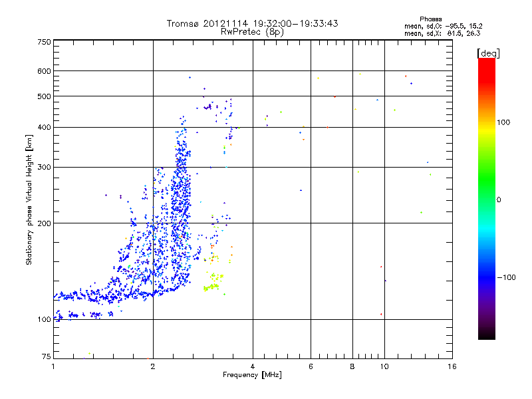The image size is (532, 399).
Task: Click colorbar tick label "100"
Action: click(503, 122)
